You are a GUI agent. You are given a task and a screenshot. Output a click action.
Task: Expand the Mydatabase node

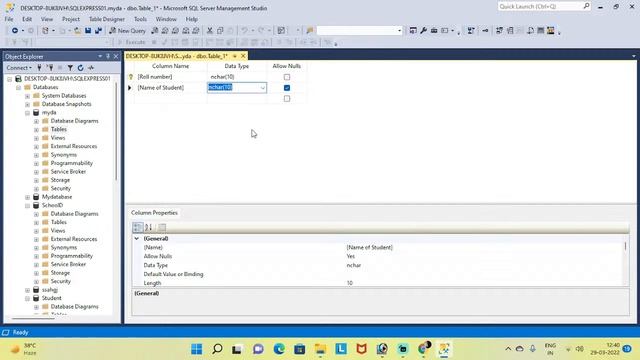tap(27, 197)
